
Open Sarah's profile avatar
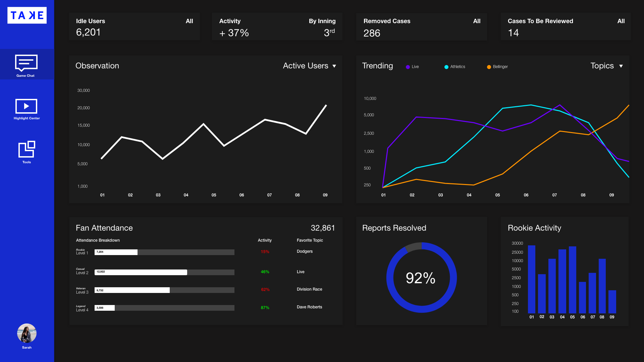click(27, 333)
